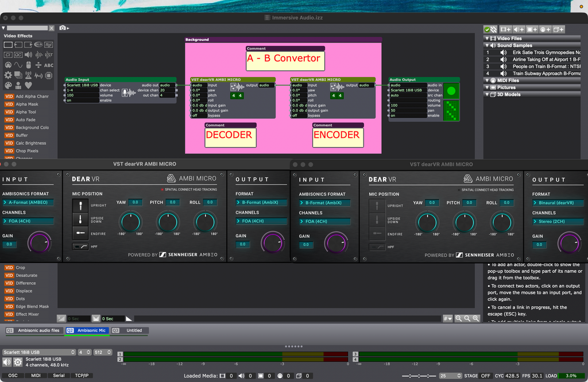Add a 3D model to media
The width and height of the screenshot is (588, 382).
pyautogui.click(x=559, y=29)
